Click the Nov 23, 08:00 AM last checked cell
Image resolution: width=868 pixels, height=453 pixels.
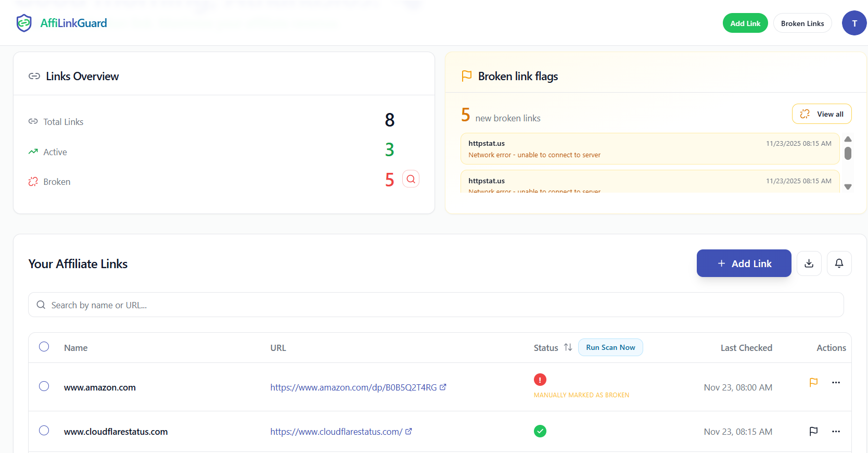click(x=738, y=387)
